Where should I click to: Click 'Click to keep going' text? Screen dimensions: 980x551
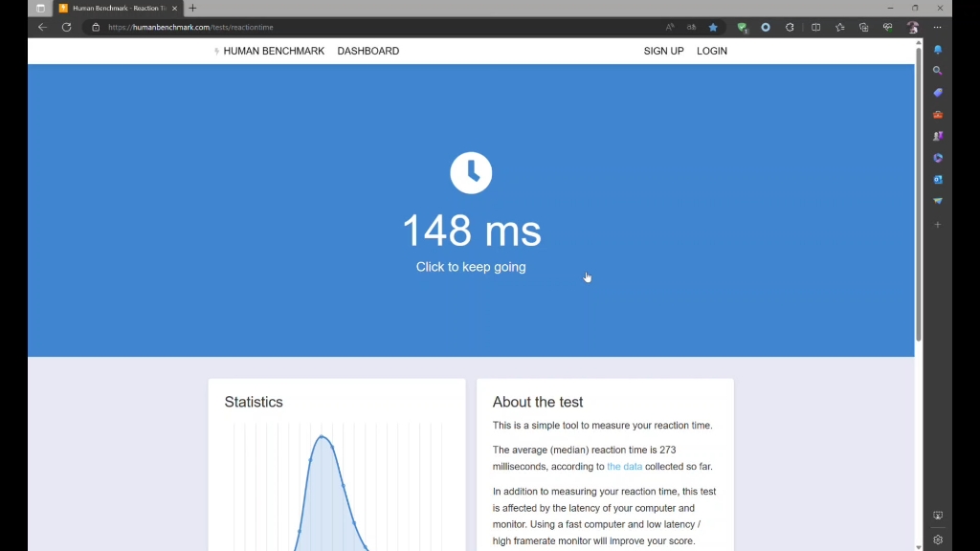471,267
